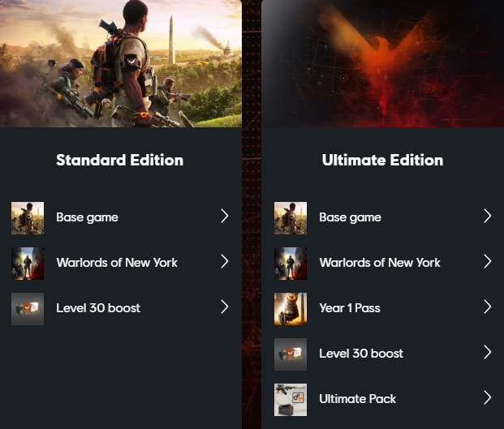Click Level 30 boost icon in Ultimate Edition
Screen dimensions: 504x429
[291, 354]
